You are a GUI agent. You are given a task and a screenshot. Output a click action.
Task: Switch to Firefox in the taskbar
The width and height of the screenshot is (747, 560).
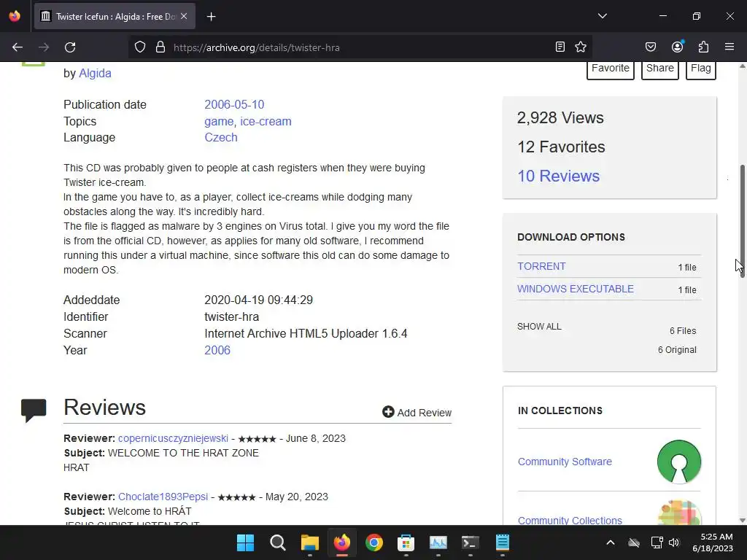(342, 542)
